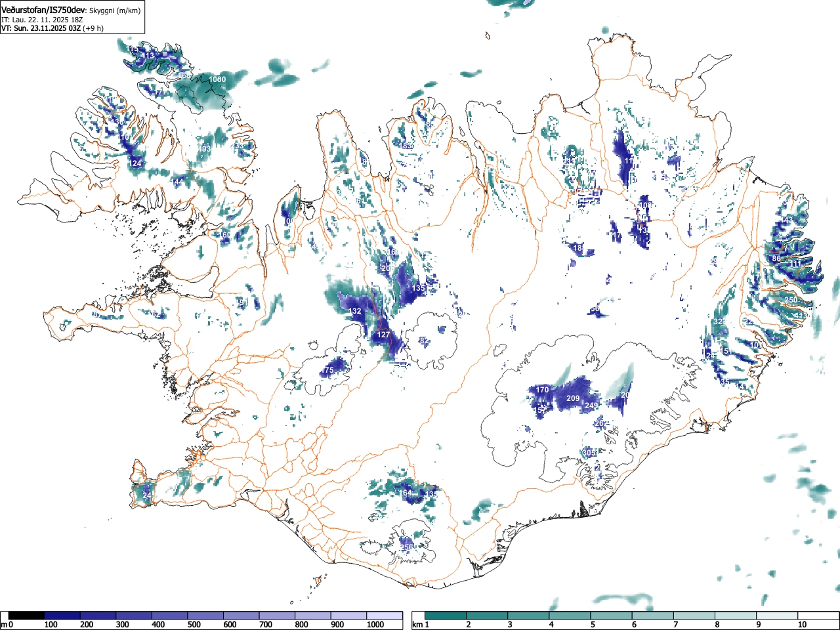
Task: Click the 'km' unit label on the right scale
Action: tap(417, 625)
